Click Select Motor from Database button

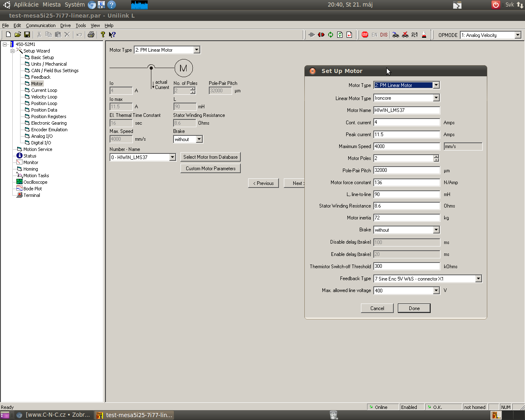(x=210, y=157)
